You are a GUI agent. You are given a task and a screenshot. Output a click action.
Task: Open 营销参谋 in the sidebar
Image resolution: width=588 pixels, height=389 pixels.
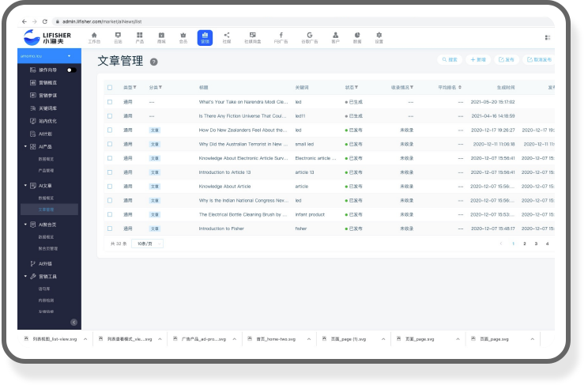[x=49, y=96]
